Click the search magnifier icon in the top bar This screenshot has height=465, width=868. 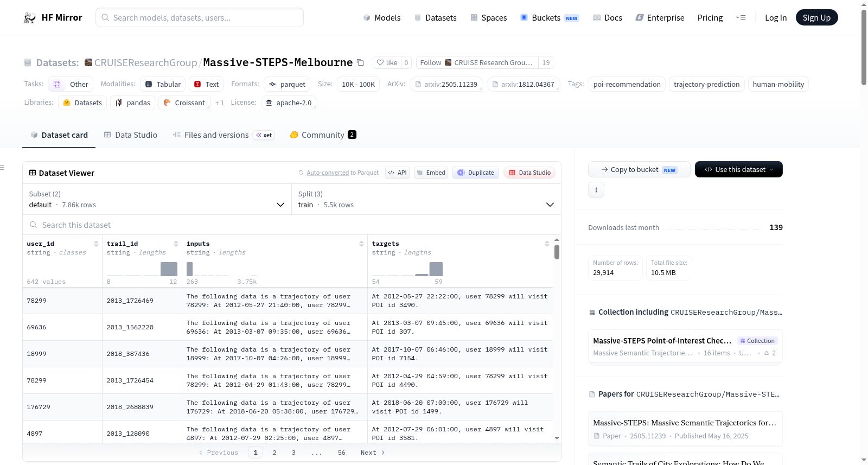coord(105,17)
